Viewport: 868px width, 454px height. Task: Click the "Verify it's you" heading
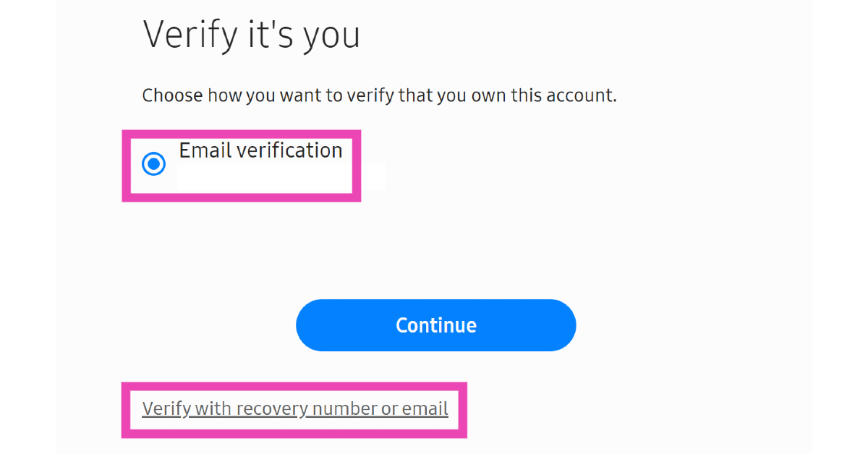pos(251,34)
